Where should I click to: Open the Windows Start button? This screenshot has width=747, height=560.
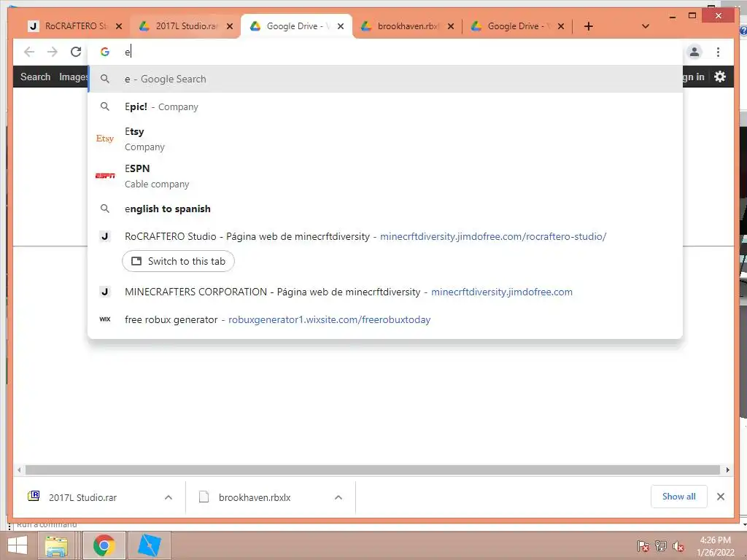coord(18,545)
